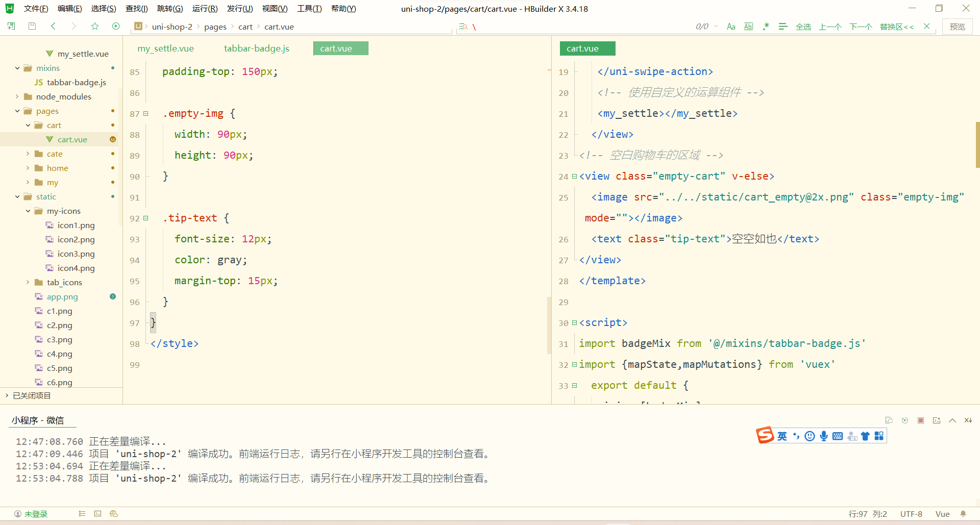980x525 pixels.
Task: Collapse the static folder
Action: (17, 196)
